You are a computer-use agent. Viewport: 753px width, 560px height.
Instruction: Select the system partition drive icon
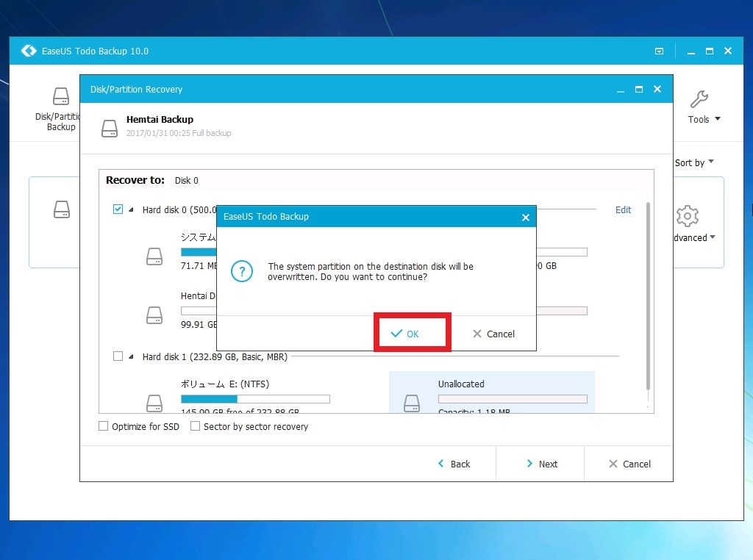154,256
